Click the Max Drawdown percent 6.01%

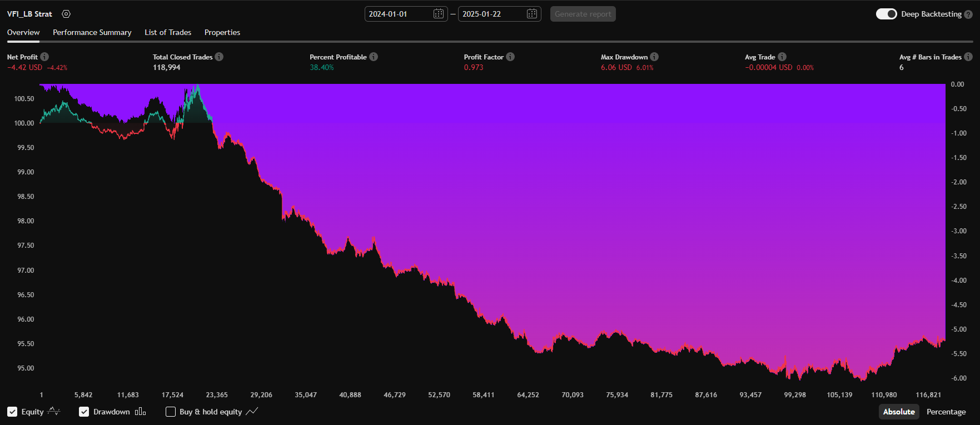click(645, 68)
